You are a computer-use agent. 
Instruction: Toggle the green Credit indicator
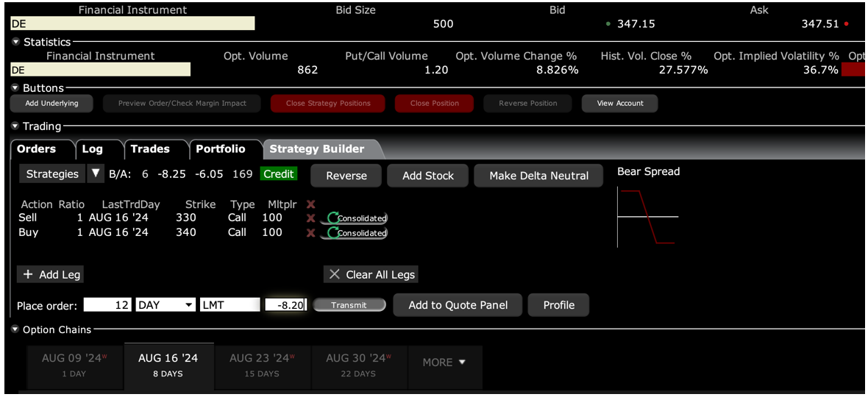click(x=278, y=174)
